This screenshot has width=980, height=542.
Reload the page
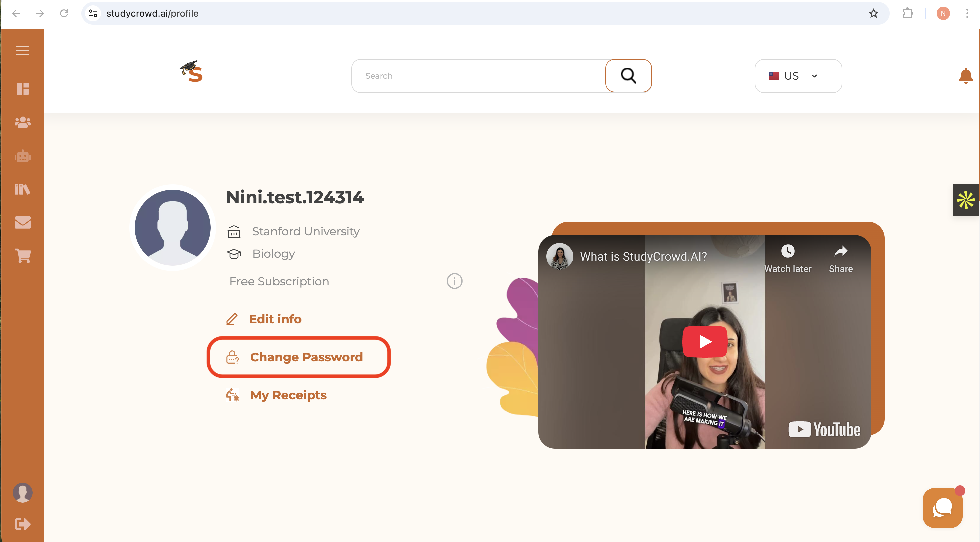point(64,13)
